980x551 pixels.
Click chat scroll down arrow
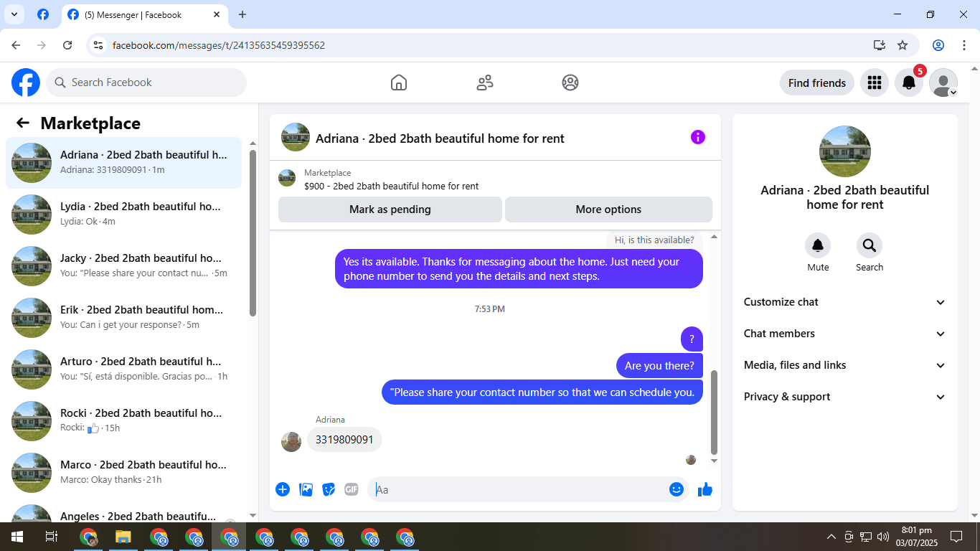point(714,461)
